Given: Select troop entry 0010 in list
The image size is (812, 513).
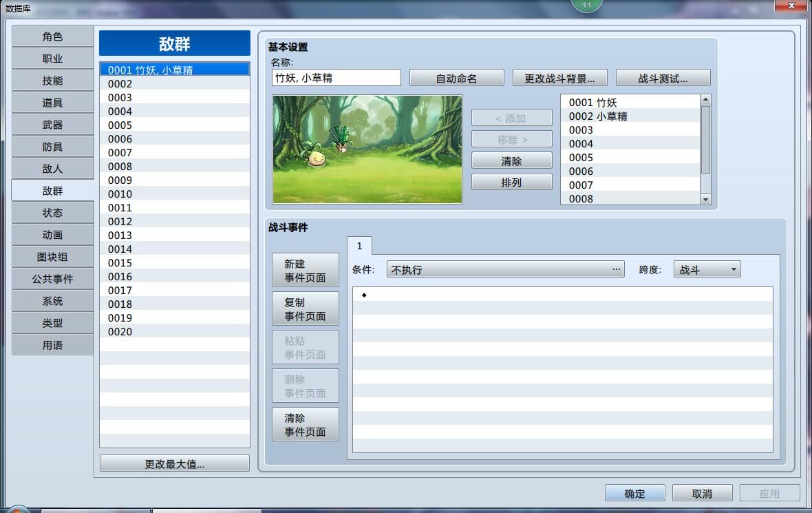Looking at the screenshot, I should (175, 193).
